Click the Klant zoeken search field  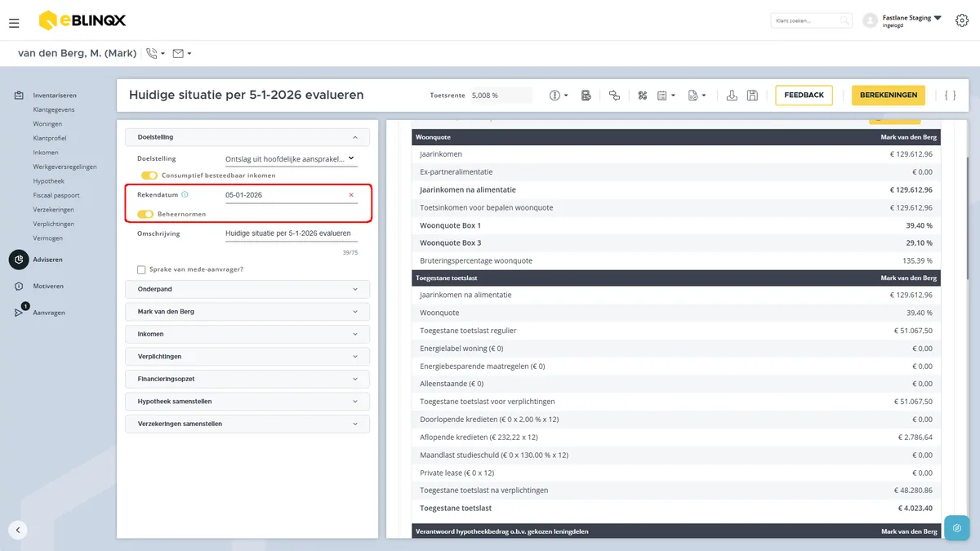click(805, 20)
